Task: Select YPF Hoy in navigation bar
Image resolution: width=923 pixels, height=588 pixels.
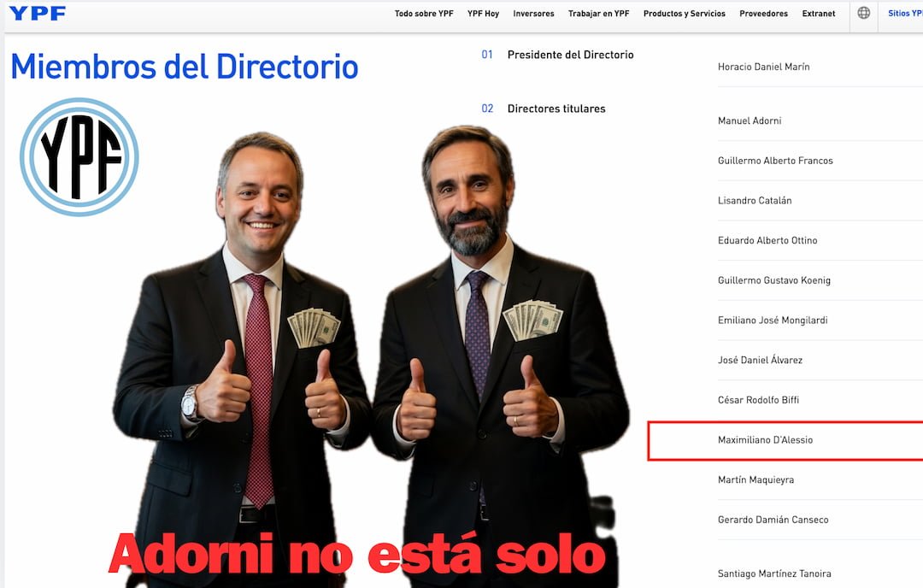Action: point(483,14)
